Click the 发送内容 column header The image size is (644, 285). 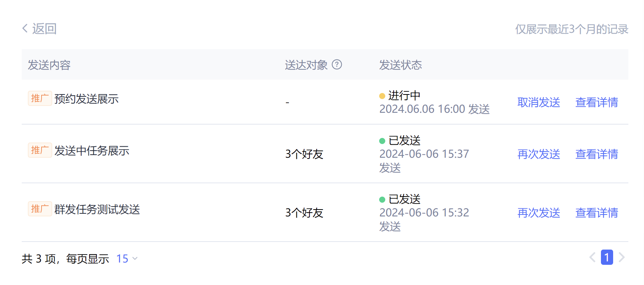[49, 65]
